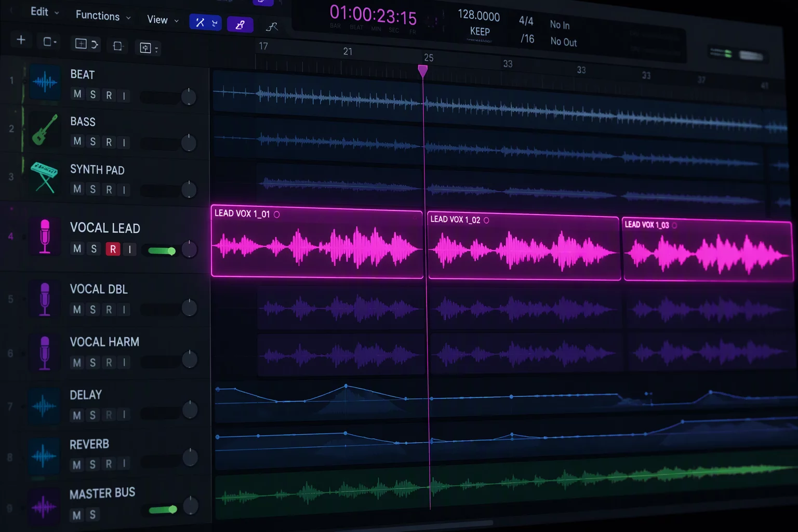Viewport: 798px width, 532px height.
Task: Mute the BASS track
Action: 77,141
